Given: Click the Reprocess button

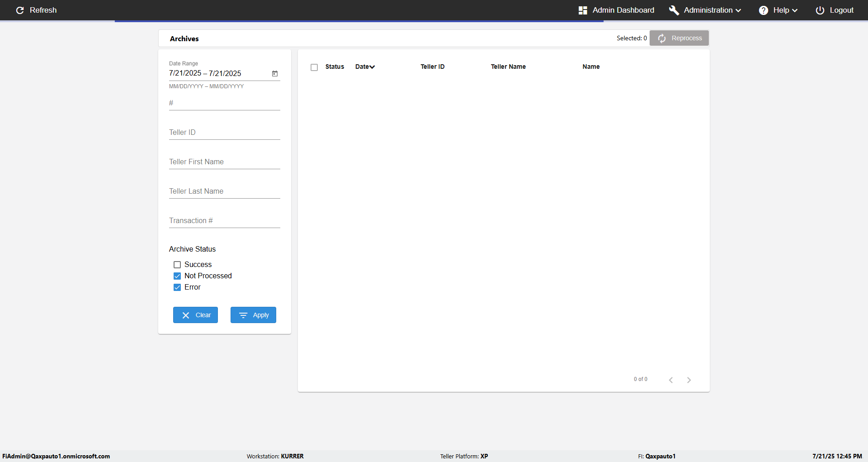Looking at the screenshot, I should pyautogui.click(x=679, y=38).
